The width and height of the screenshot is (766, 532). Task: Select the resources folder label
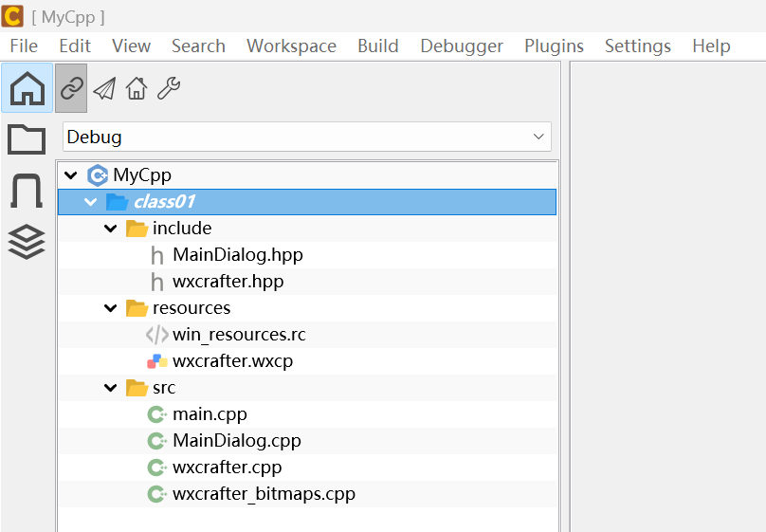tap(191, 308)
